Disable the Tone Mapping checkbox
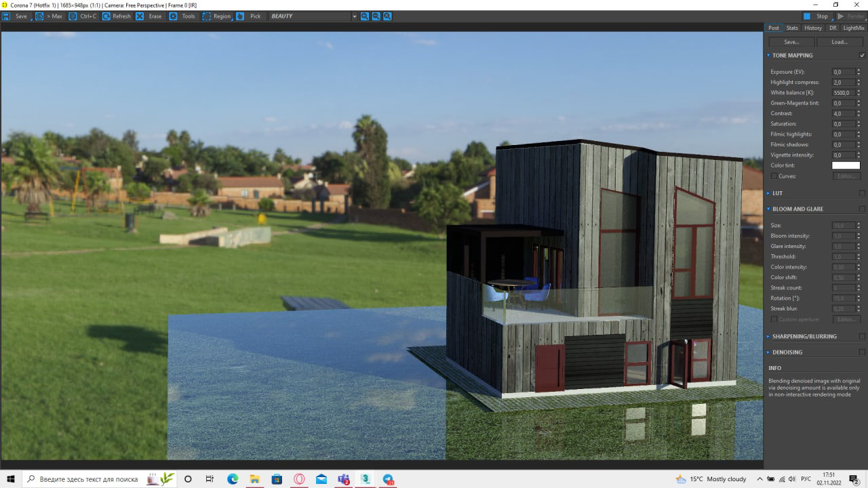Image resolution: width=868 pixels, height=488 pixels. (863, 56)
